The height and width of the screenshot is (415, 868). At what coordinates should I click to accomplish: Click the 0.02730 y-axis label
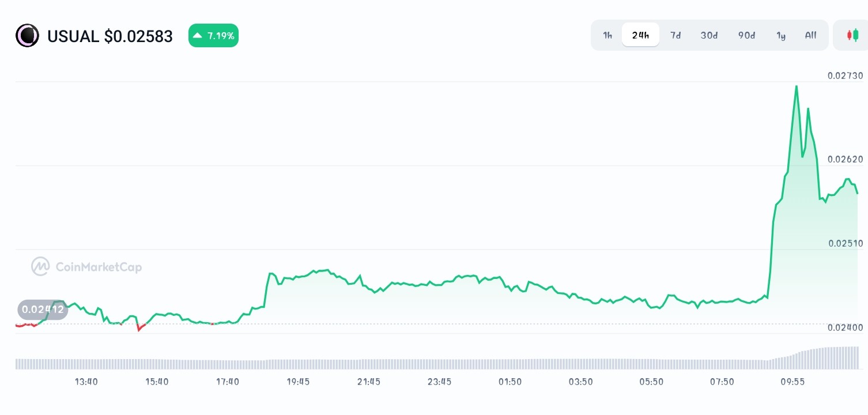(x=846, y=76)
